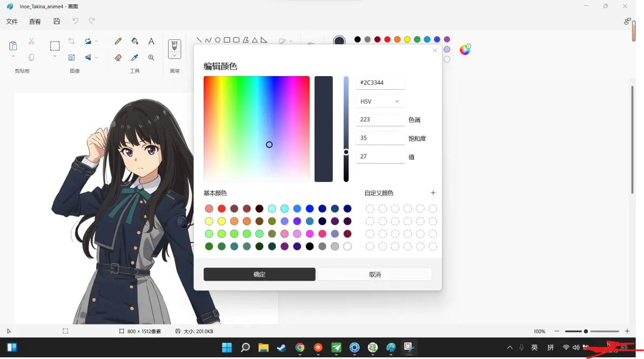Open the Paint app in taskbar
Screen dimensions: 644x359
click(x=391, y=348)
